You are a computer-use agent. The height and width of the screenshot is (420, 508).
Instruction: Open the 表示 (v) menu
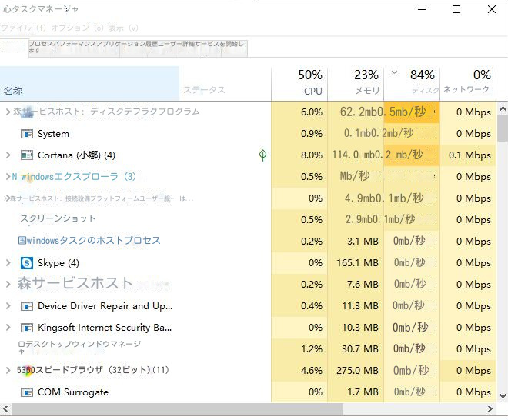click(123, 28)
